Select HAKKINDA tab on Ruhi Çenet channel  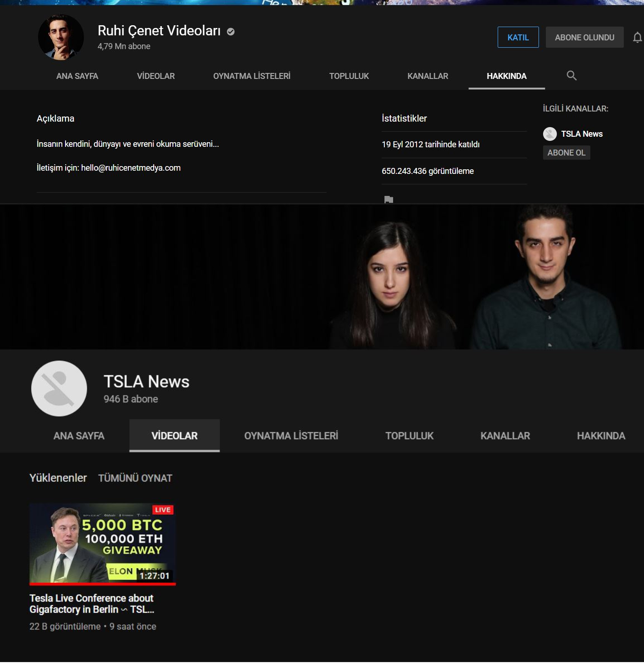point(507,76)
